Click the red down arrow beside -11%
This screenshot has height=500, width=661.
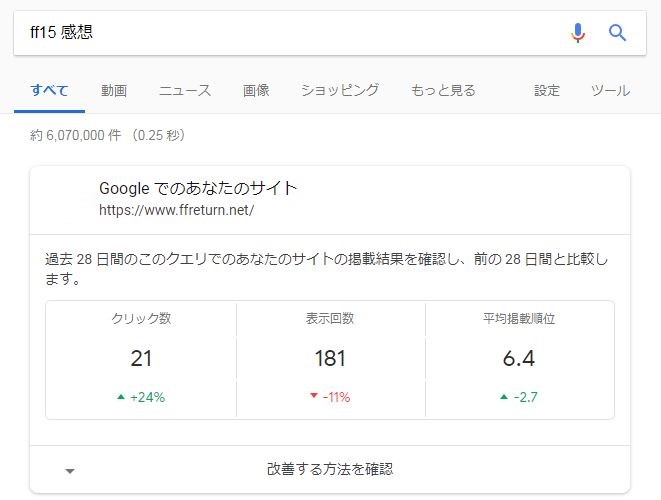(x=314, y=395)
